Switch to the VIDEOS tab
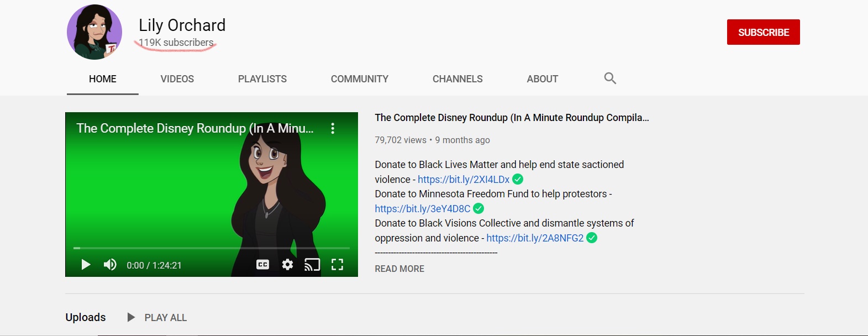The image size is (868, 336). click(x=177, y=79)
